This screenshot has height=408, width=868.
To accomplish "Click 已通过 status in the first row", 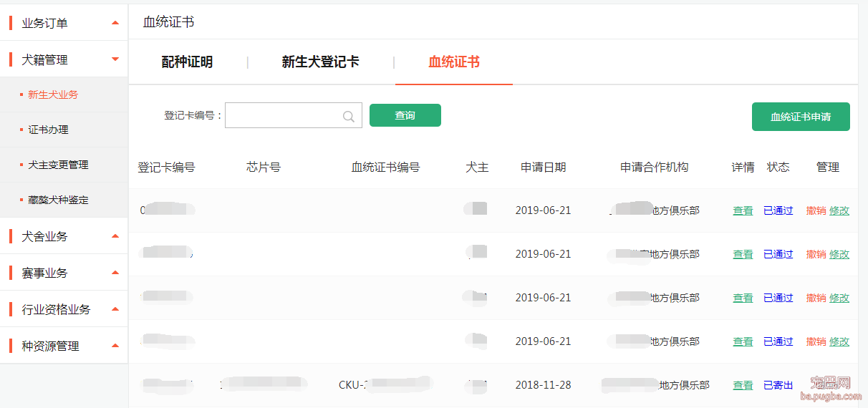I will (x=778, y=210).
